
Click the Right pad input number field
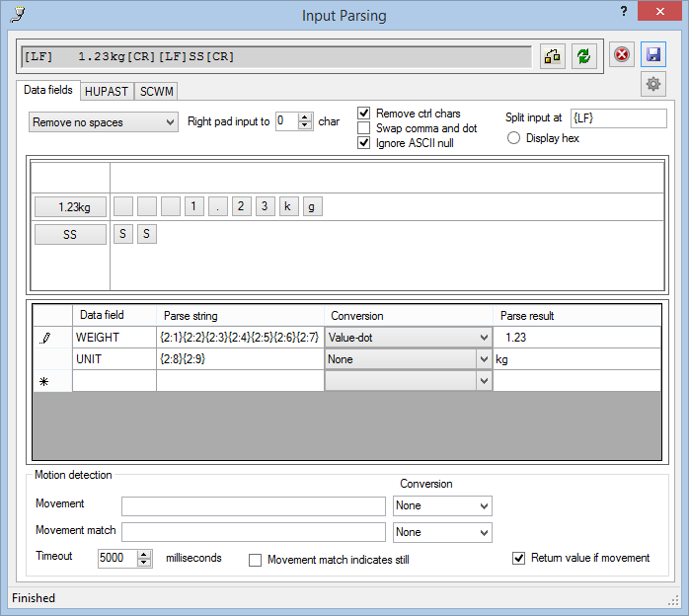click(287, 121)
